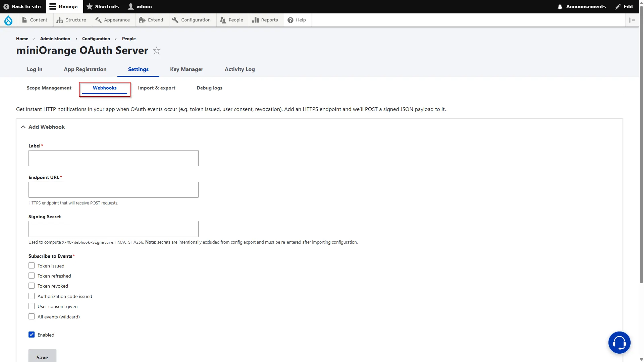The image size is (644, 362).
Task: Collapse the Add Webhook section
Action: coord(43,127)
